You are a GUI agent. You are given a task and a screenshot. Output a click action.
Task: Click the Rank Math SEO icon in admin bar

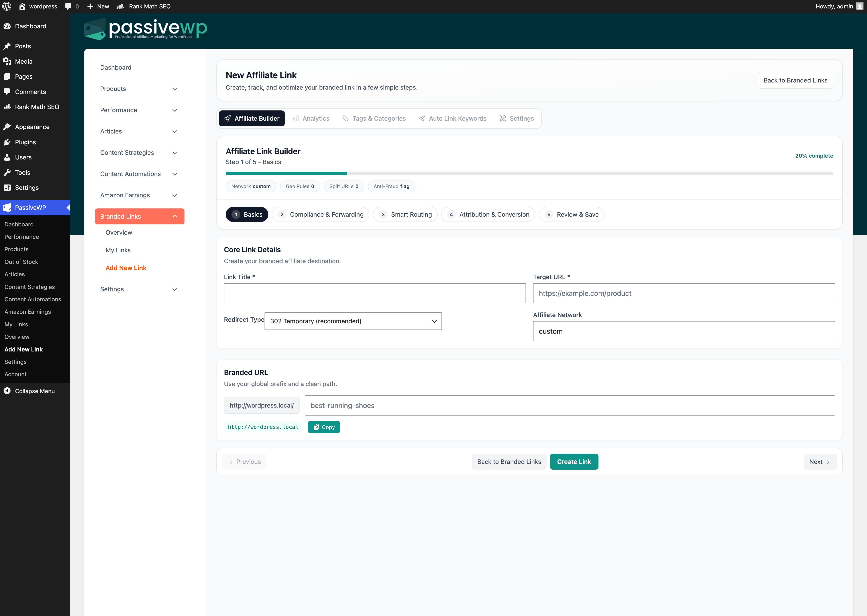tap(121, 6)
